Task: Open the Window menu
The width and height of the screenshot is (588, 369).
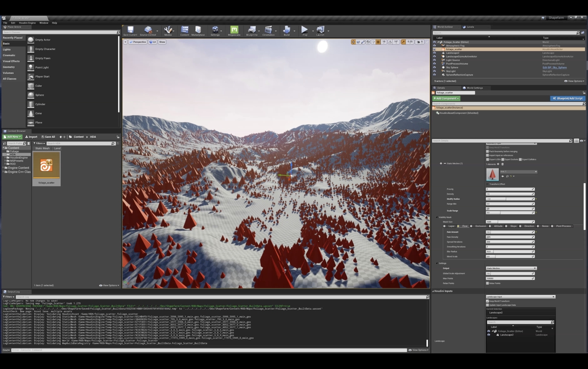Action: click(x=44, y=23)
